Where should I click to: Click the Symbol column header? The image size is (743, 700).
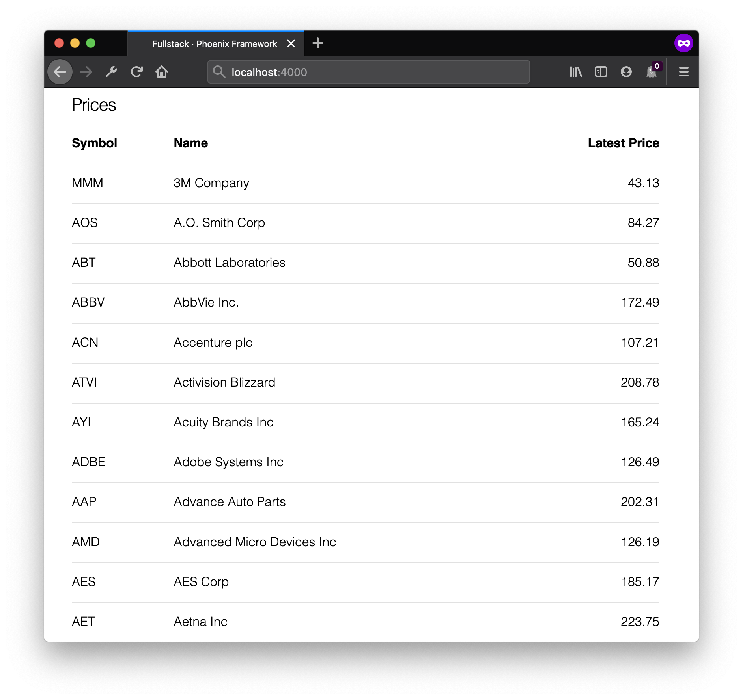coord(94,143)
